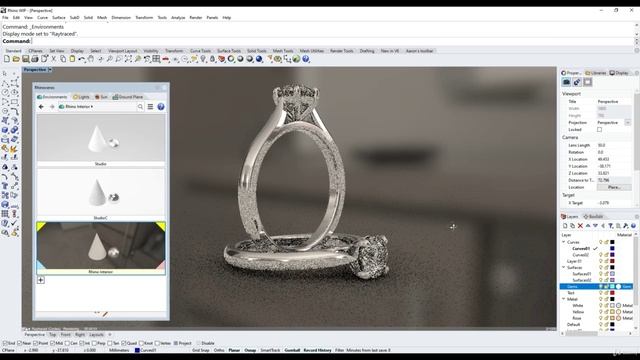The height and width of the screenshot is (360, 640).
Task: Toggle Record History in status bar
Action: [x=317, y=350]
